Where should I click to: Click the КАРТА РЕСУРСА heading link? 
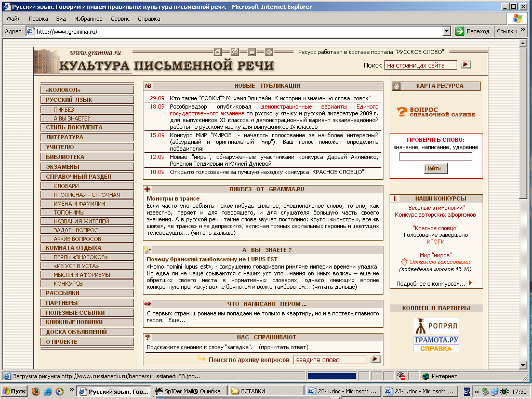(440, 86)
